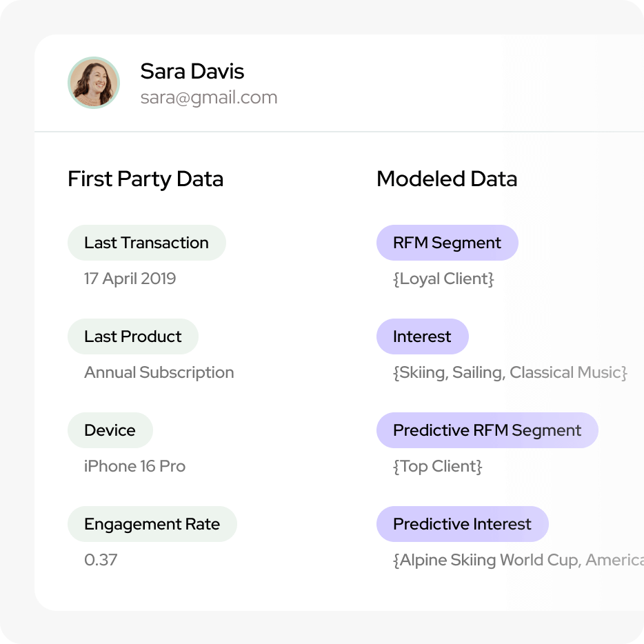The height and width of the screenshot is (644, 644).
Task: Select the Skiing, Sailing, Classical Music value
Action: pos(510,372)
